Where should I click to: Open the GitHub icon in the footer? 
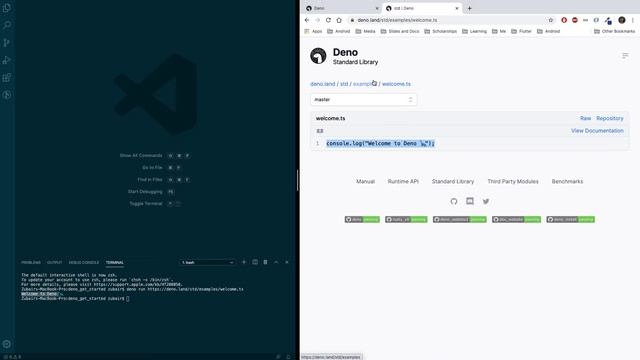point(454,201)
